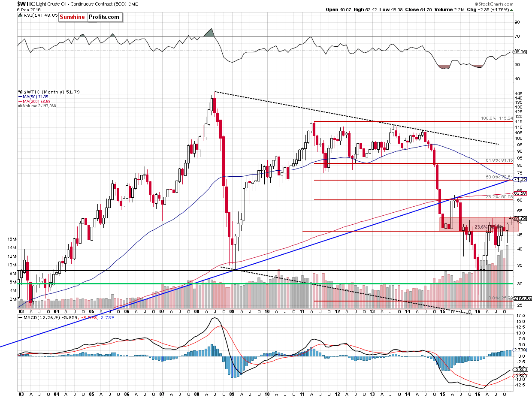
Task: Click the 'MA(200) 63.58' legend text
Action: coord(37,101)
